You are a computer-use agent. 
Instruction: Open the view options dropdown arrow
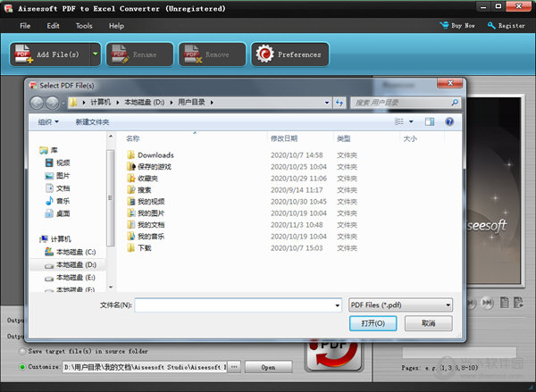[411, 121]
